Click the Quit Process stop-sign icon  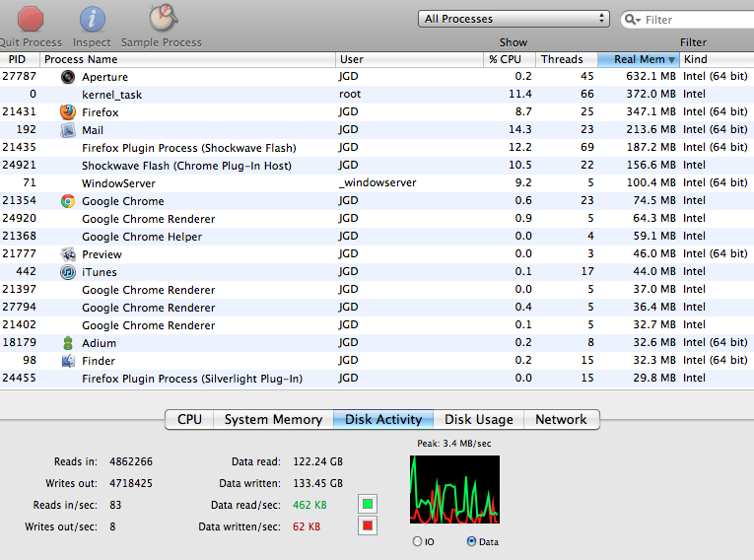pyautogui.click(x=31, y=19)
